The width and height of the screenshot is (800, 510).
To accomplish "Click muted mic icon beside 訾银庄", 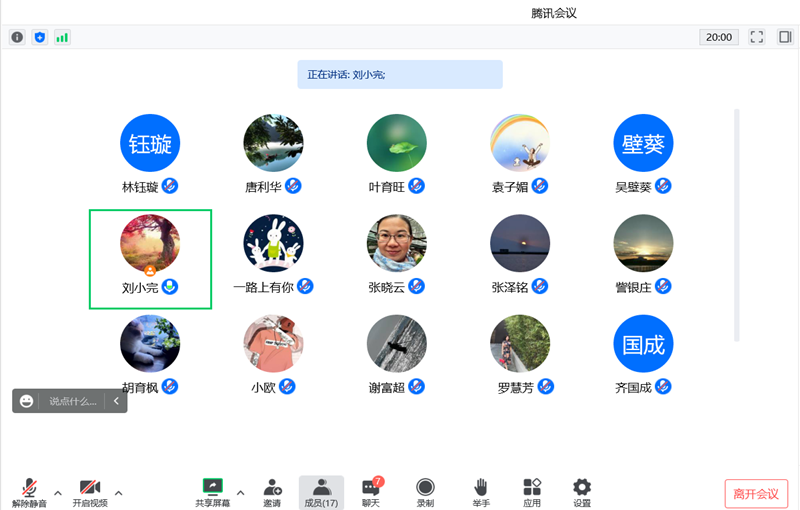I will click(x=663, y=287).
